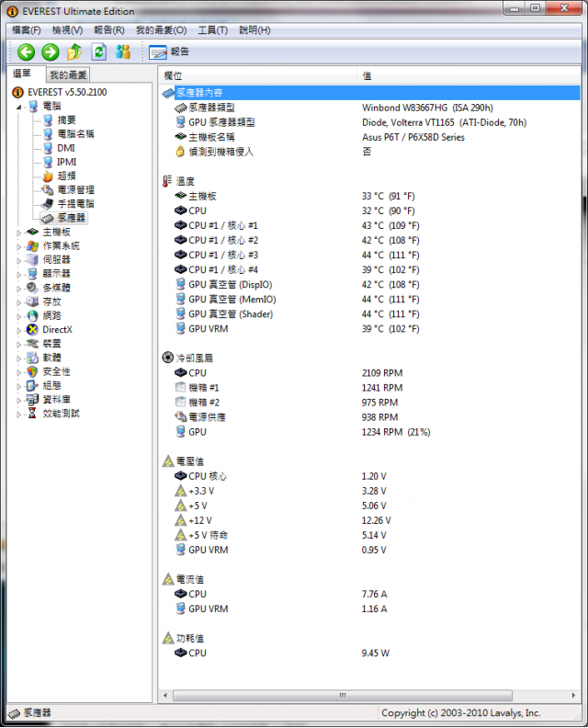
Task: Click the value 9.45 W
Action: tap(376, 654)
